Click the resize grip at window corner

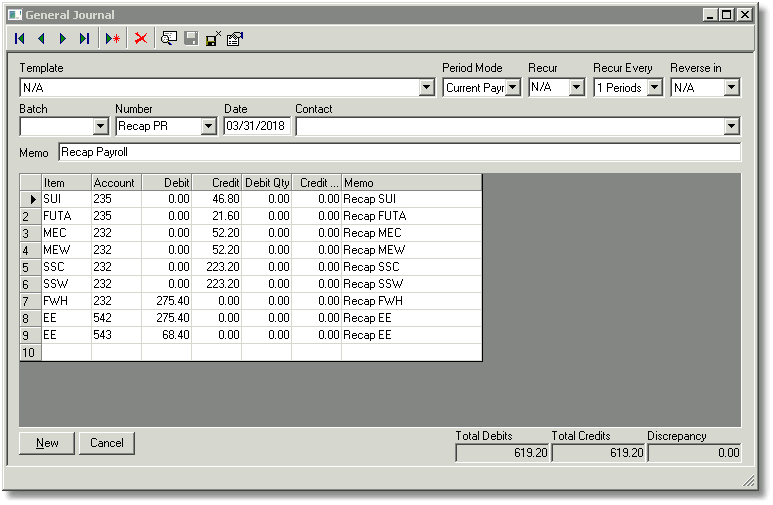(x=748, y=481)
